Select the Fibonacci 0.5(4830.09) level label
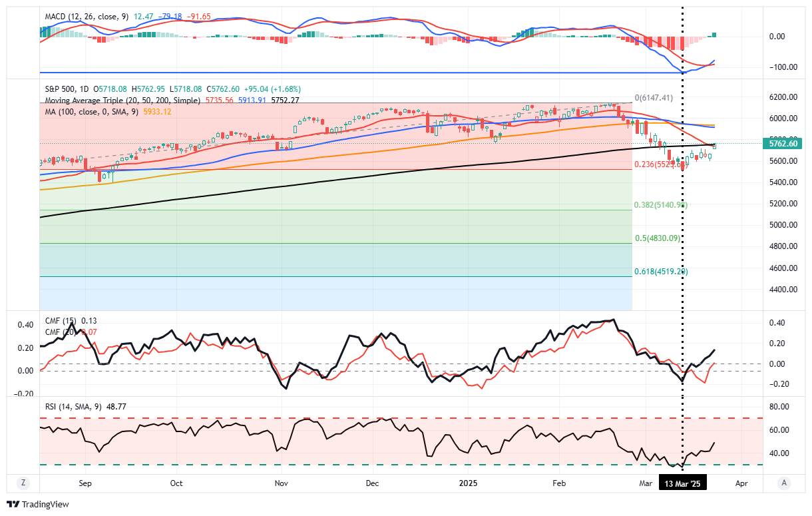The image size is (812, 516). point(656,238)
